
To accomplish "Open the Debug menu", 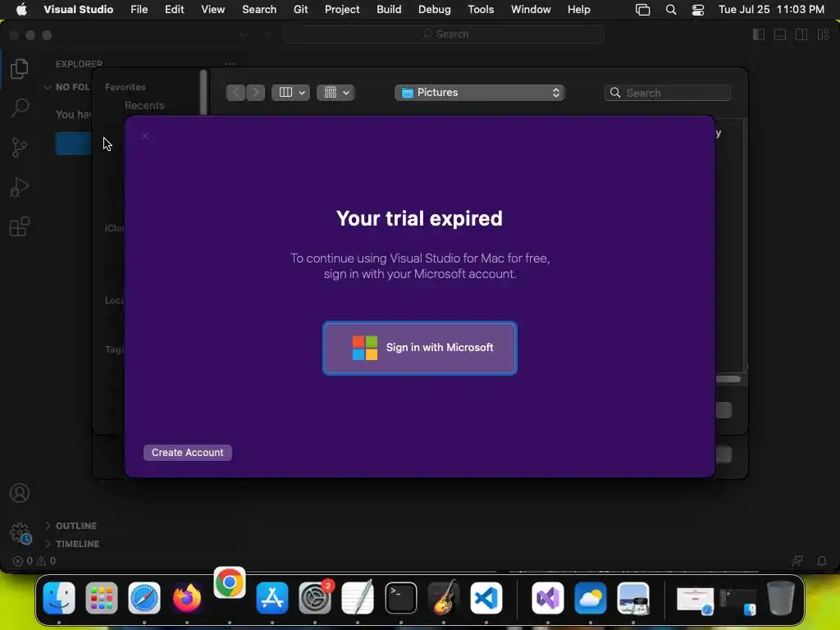I will pos(435,10).
